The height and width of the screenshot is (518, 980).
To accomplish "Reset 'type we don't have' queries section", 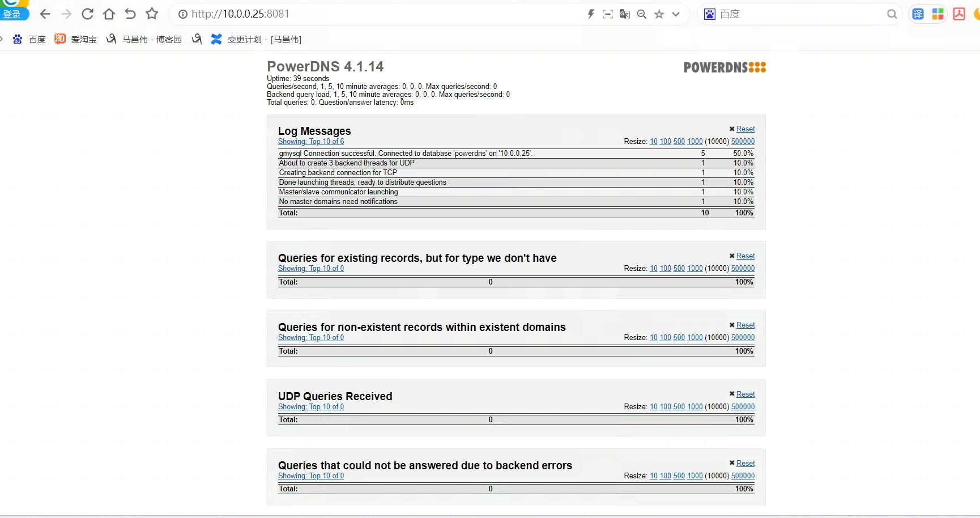I will [745, 256].
